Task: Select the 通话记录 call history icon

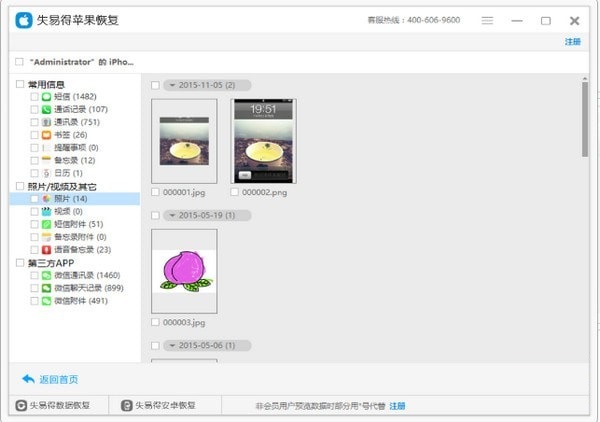Action: point(46,109)
